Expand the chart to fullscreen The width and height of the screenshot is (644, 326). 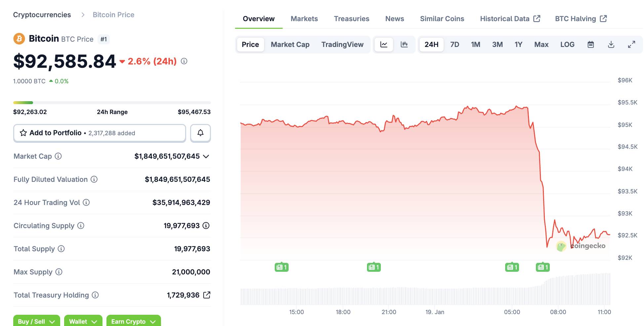coord(632,44)
